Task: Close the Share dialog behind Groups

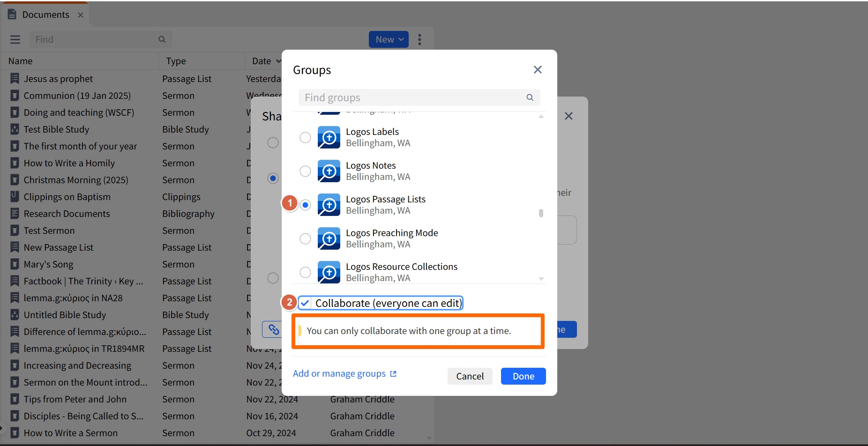Action: click(569, 116)
